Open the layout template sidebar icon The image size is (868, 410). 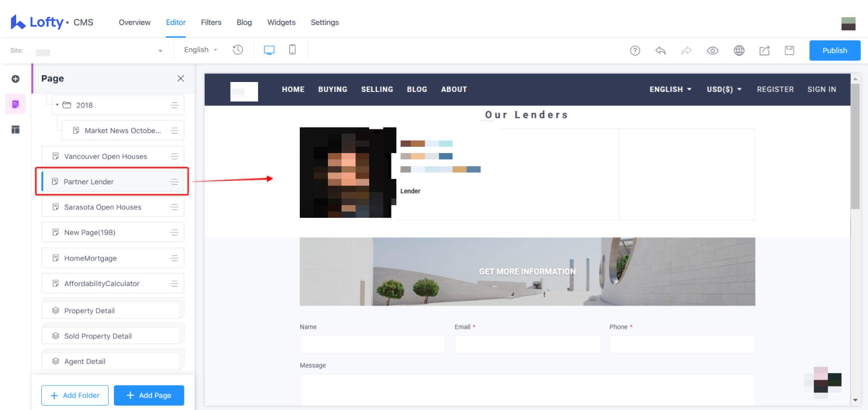coord(16,130)
